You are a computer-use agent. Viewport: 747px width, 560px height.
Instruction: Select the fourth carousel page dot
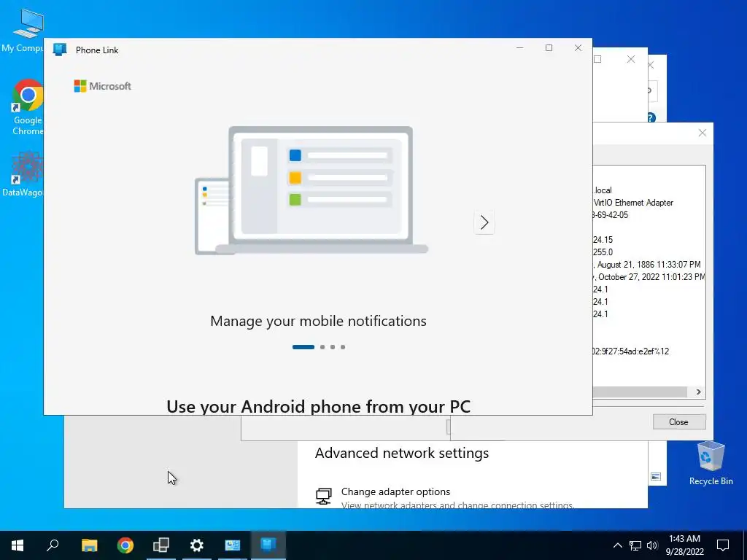point(343,347)
